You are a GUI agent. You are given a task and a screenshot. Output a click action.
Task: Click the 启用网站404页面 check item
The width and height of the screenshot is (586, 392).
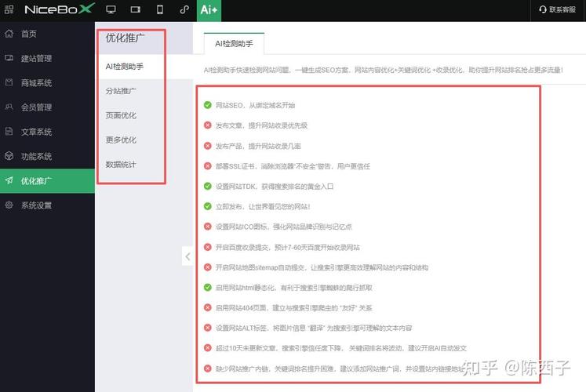click(x=293, y=307)
